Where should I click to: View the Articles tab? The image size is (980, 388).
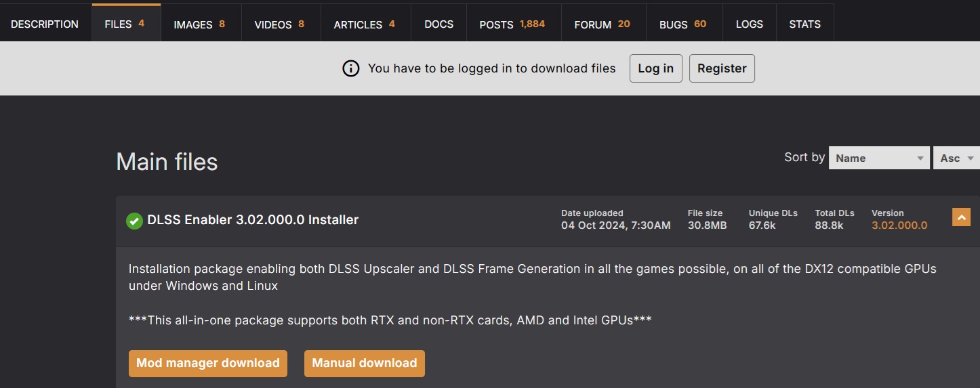click(364, 24)
